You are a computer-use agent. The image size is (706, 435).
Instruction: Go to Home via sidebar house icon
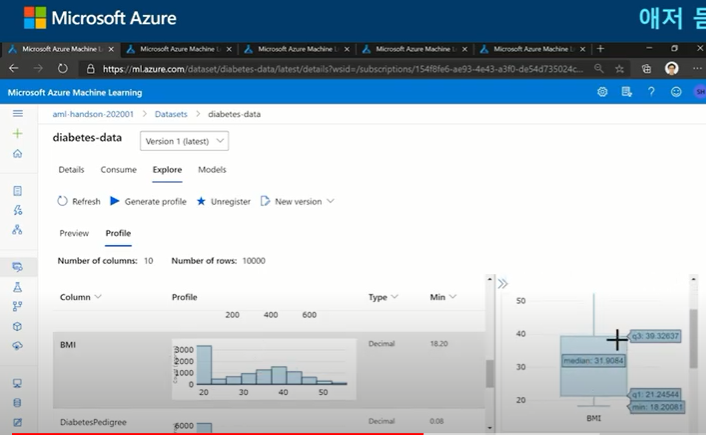coord(18,154)
